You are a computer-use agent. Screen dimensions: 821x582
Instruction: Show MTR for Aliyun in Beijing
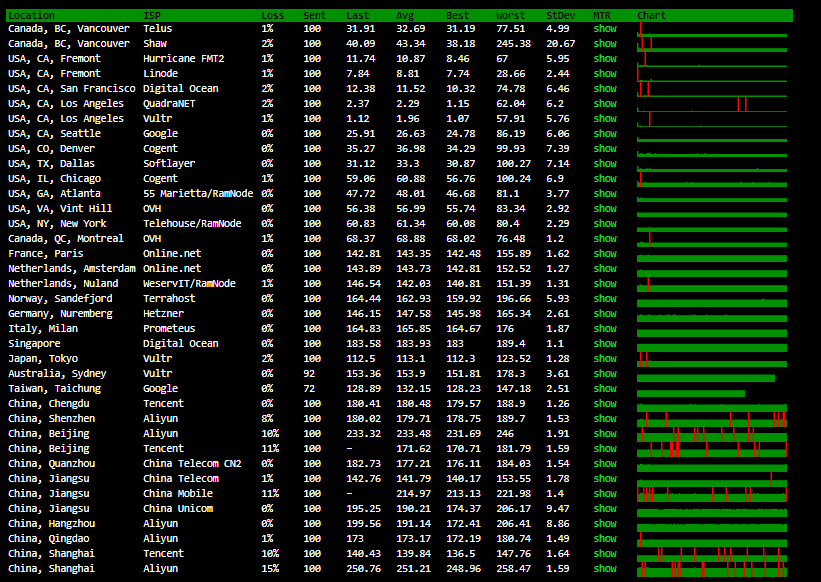pos(605,434)
